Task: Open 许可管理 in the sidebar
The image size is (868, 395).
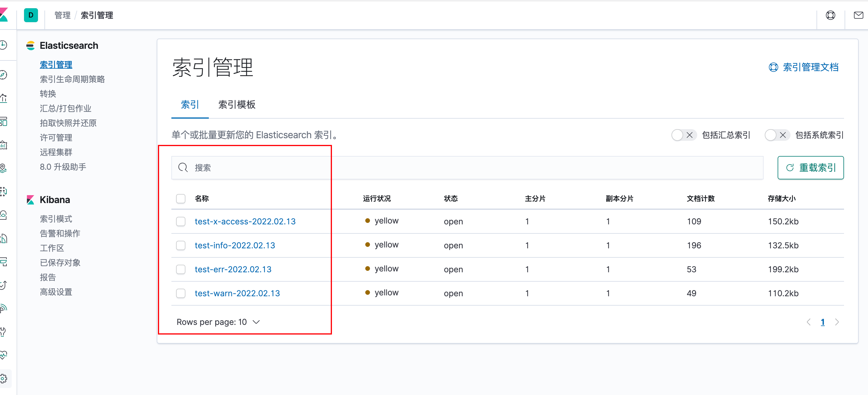Action: (56, 137)
